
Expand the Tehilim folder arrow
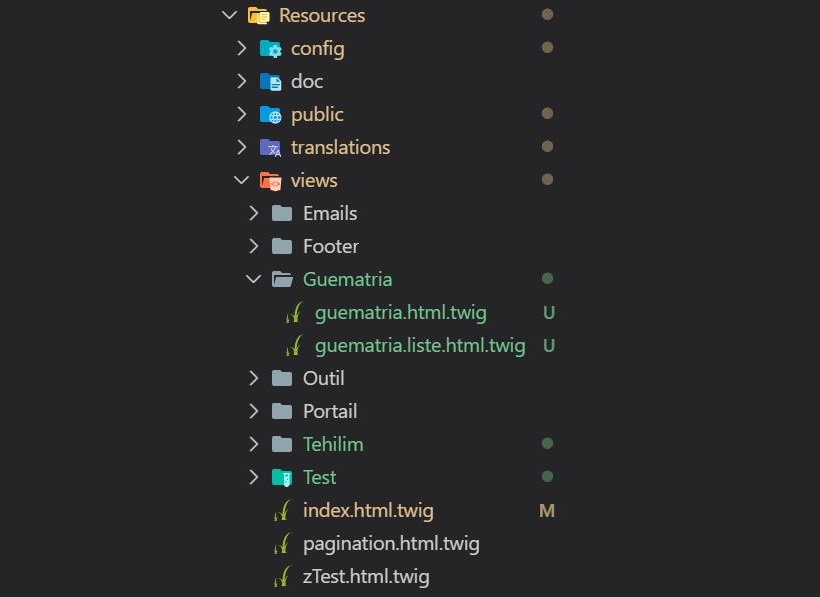[x=254, y=444]
